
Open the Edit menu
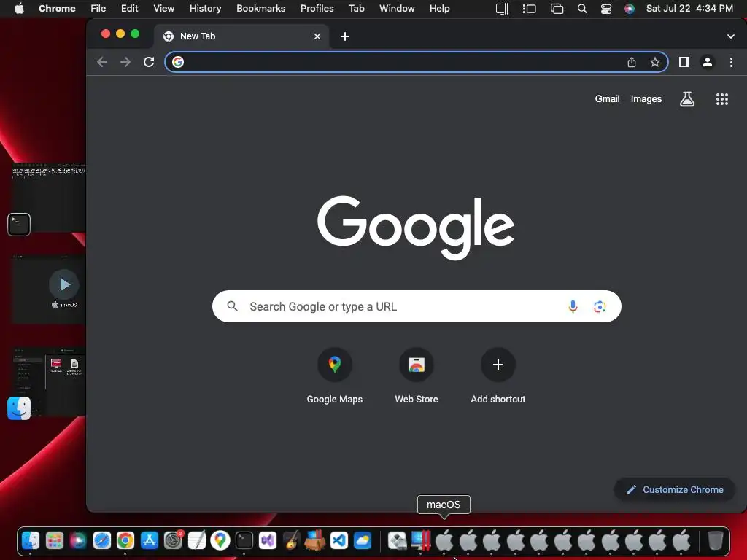coord(129,8)
